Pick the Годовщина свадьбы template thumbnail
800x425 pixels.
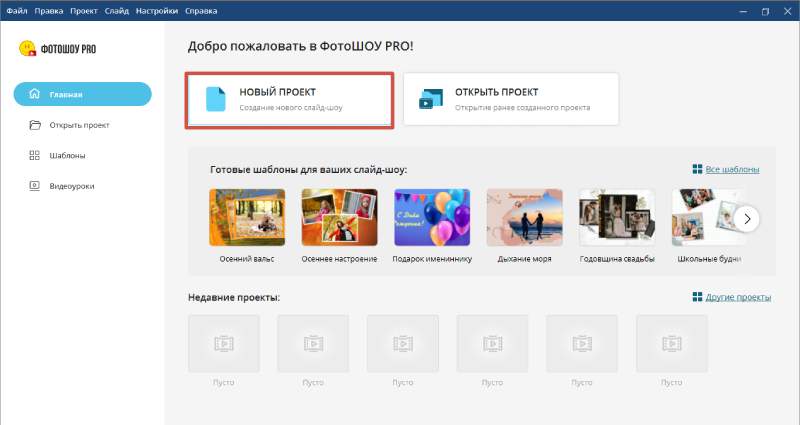617,217
